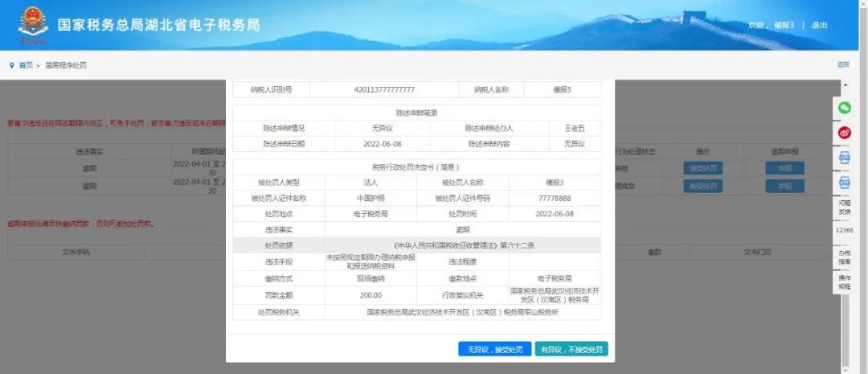Click 接受处罚 button in row above 处理完毕
Image resolution: width=868 pixels, height=374 pixels.
702,168
